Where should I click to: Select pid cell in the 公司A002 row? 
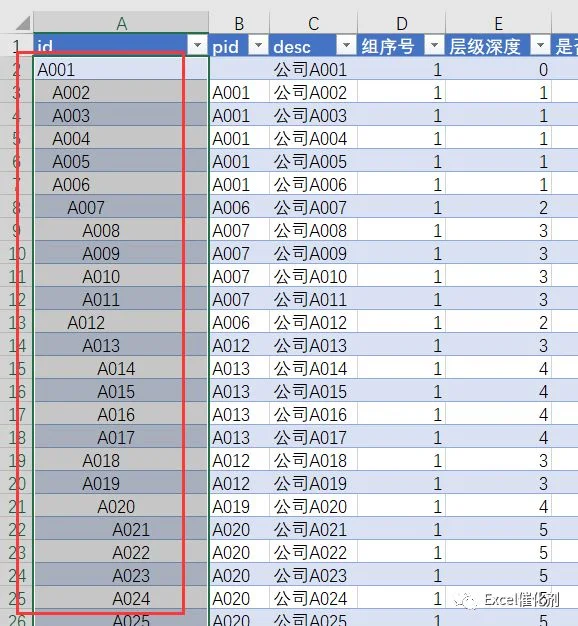(x=239, y=93)
